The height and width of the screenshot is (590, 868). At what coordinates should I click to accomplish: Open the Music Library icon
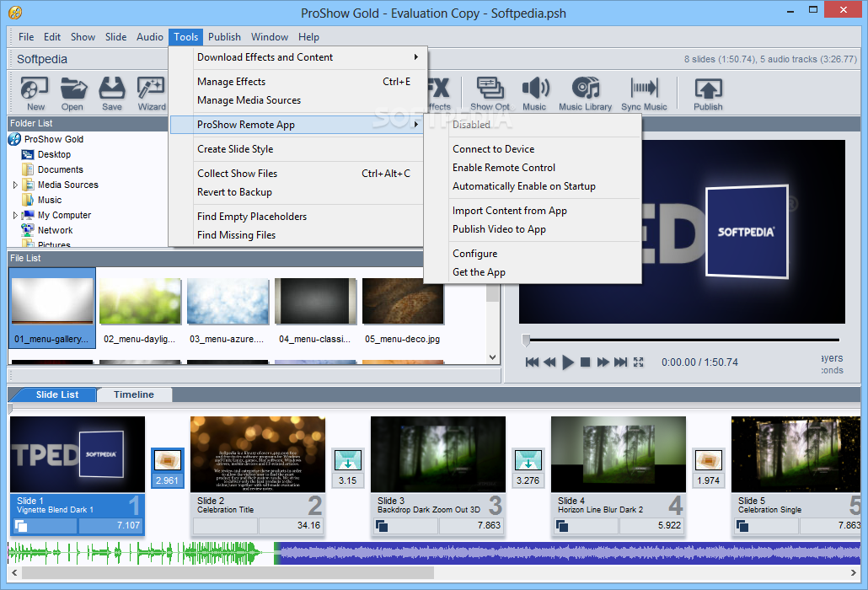click(585, 94)
